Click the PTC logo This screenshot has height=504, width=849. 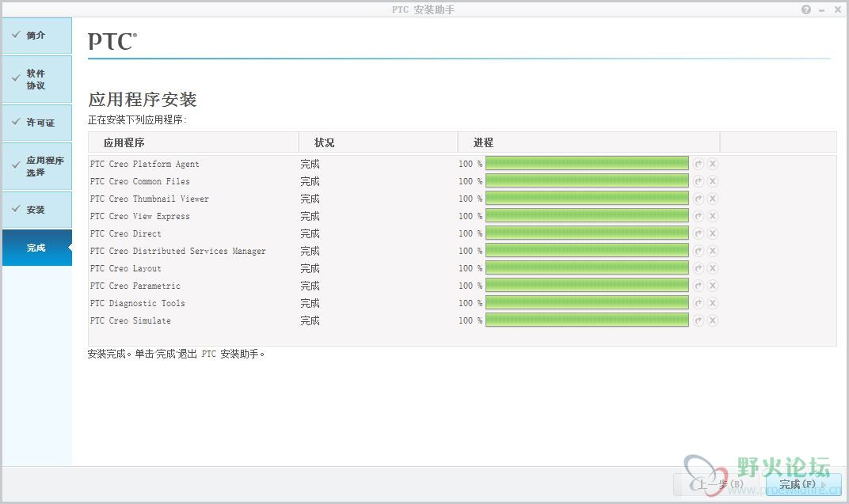[112, 42]
